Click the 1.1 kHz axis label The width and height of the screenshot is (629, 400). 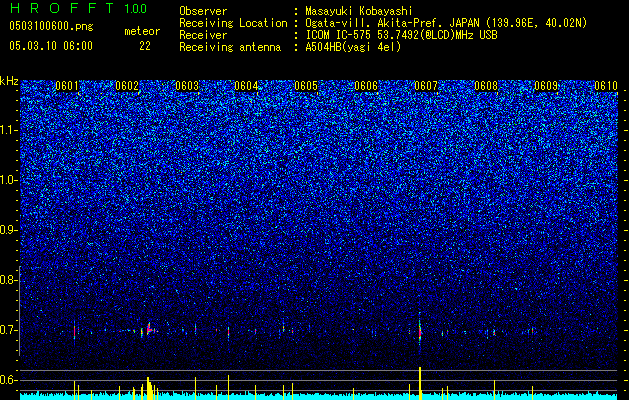[x=9, y=130]
